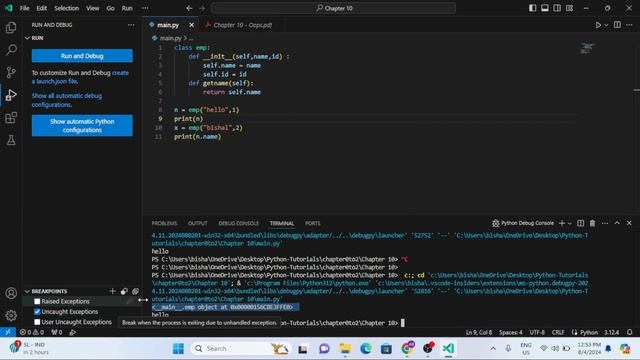This screenshot has height=360, width=640.
Task: Click the Ln 9, Col 8 status entry
Action: [x=479, y=332]
